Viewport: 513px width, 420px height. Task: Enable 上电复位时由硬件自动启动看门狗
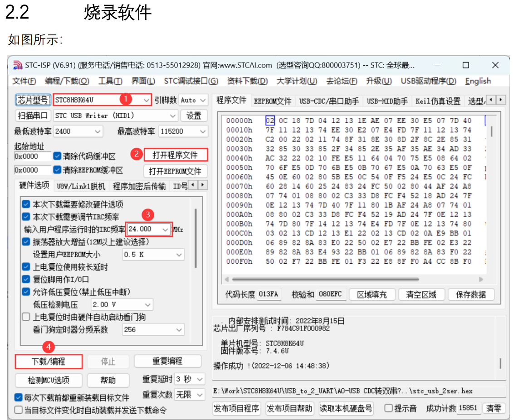point(26,317)
